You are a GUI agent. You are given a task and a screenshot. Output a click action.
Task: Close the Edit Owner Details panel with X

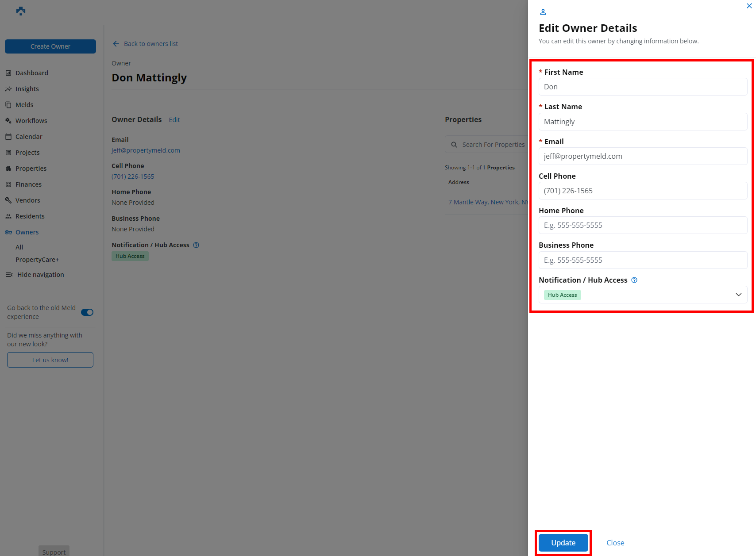click(x=749, y=6)
